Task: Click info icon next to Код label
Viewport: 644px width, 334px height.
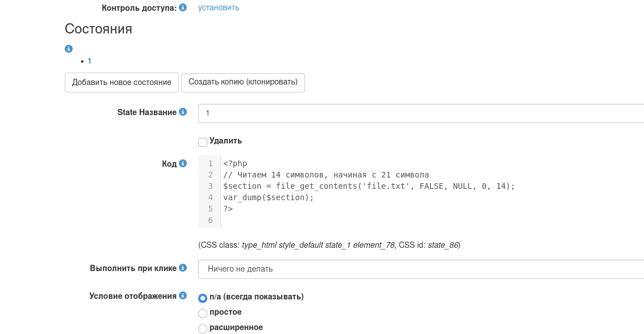Action: point(183,163)
